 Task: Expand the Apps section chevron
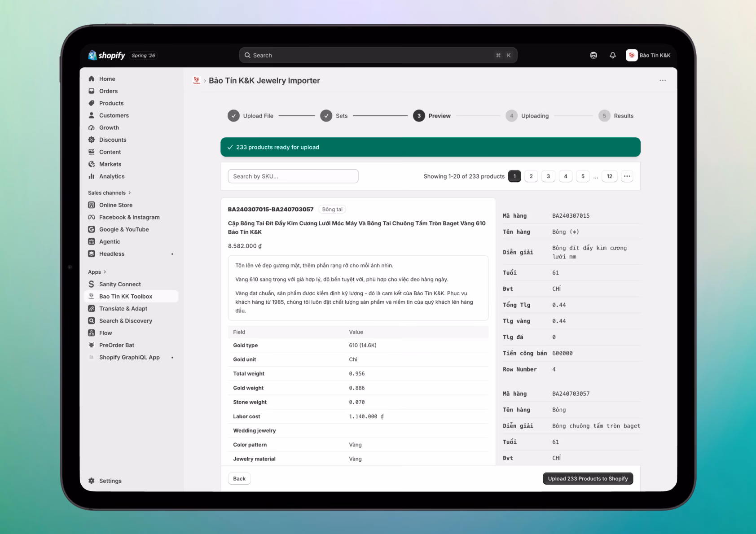tap(105, 272)
